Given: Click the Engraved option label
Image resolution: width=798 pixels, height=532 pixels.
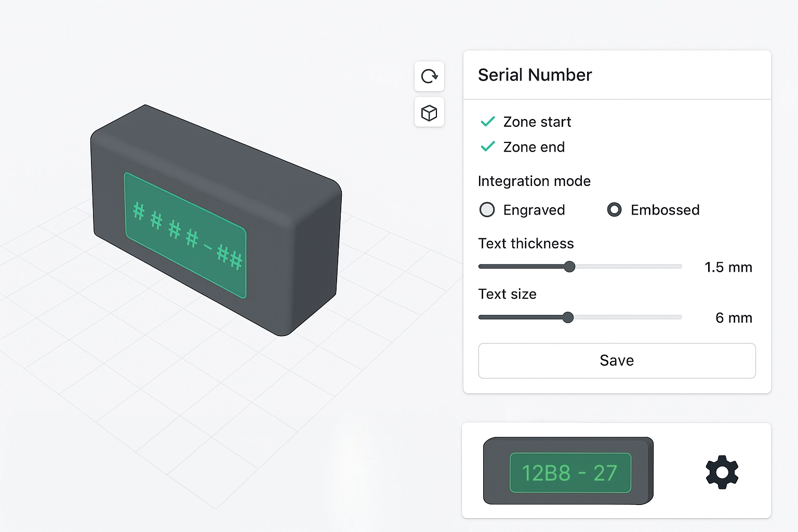Looking at the screenshot, I should point(534,210).
